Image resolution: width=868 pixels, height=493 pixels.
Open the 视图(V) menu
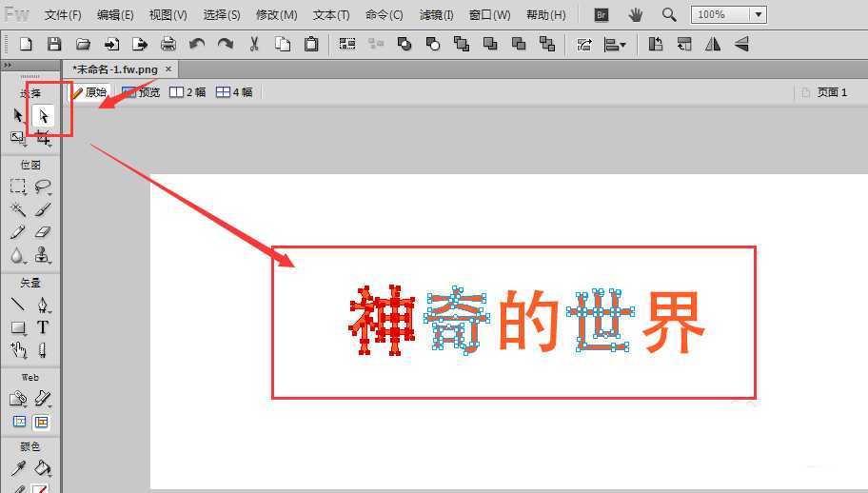click(168, 15)
